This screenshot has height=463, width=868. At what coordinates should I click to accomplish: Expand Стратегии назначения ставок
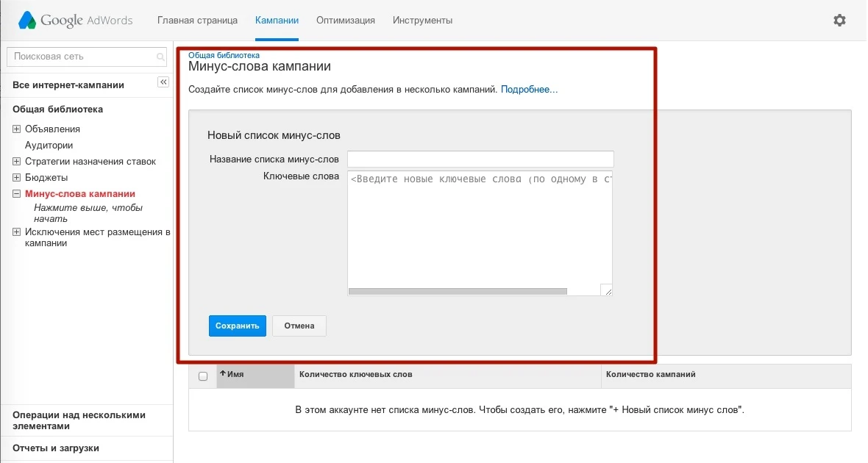(x=15, y=161)
